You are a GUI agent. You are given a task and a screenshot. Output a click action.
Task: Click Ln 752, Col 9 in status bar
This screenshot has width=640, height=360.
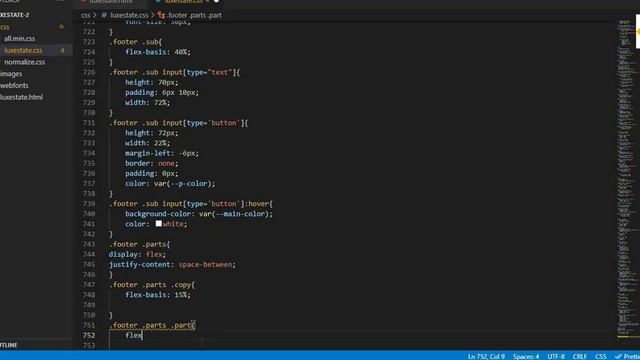pyautogui.click(x=486, y=356)
